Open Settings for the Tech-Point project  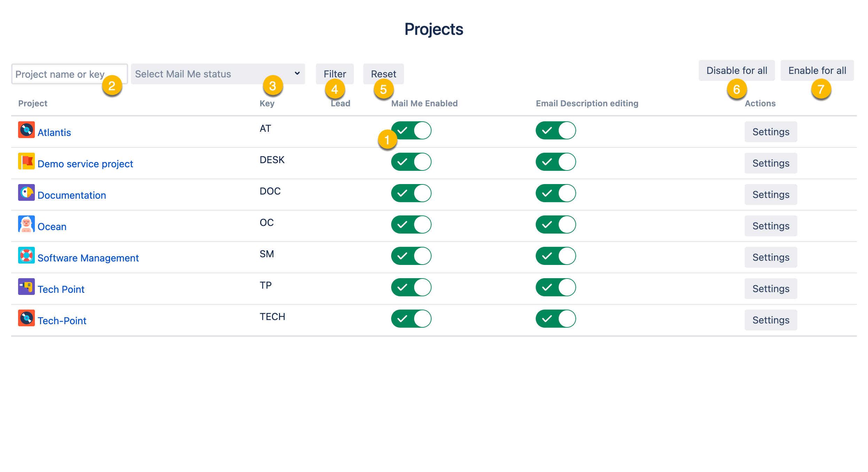point(770,320)
